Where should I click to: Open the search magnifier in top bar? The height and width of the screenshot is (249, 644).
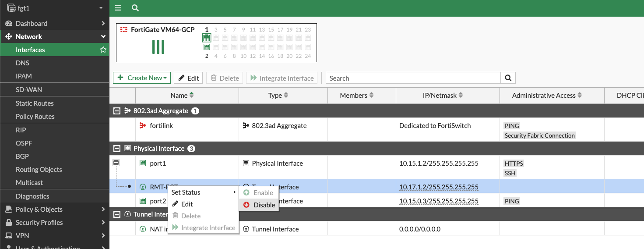tap(135, 8)
